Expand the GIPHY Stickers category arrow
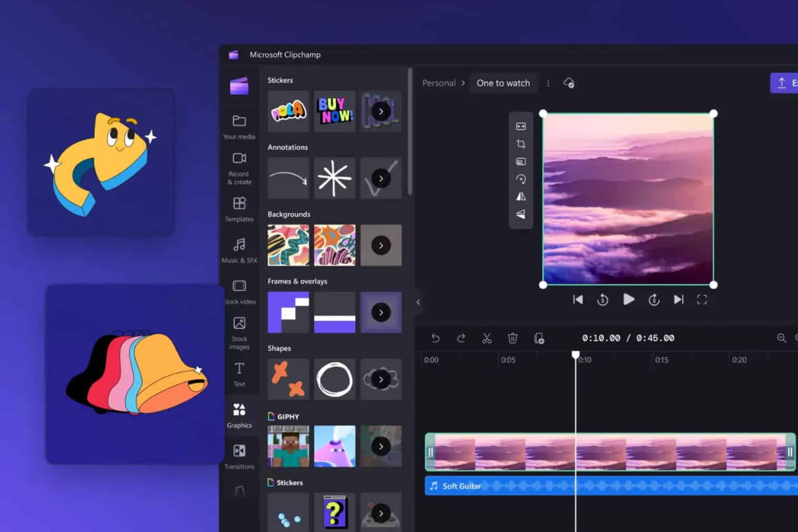The image size is (798, 532). 381,513
